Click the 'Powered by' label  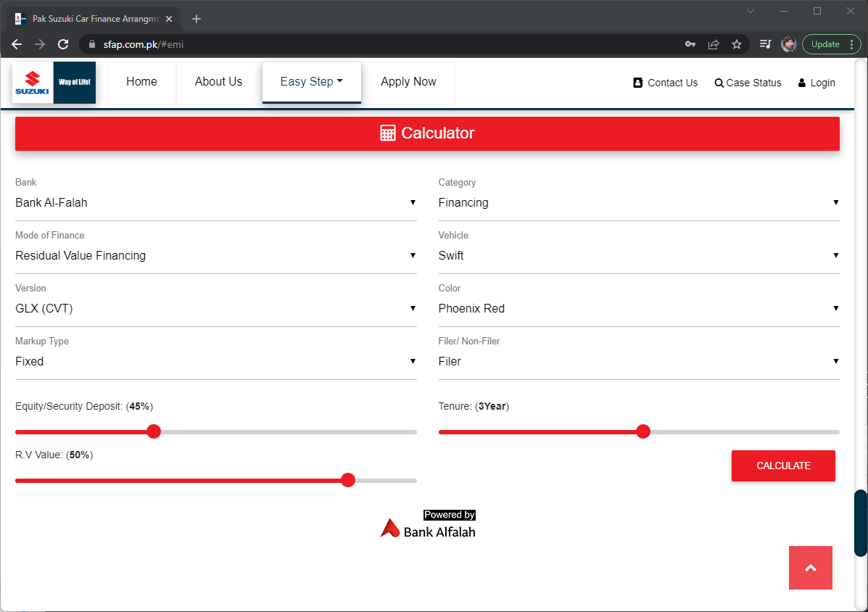click(450, 515)
